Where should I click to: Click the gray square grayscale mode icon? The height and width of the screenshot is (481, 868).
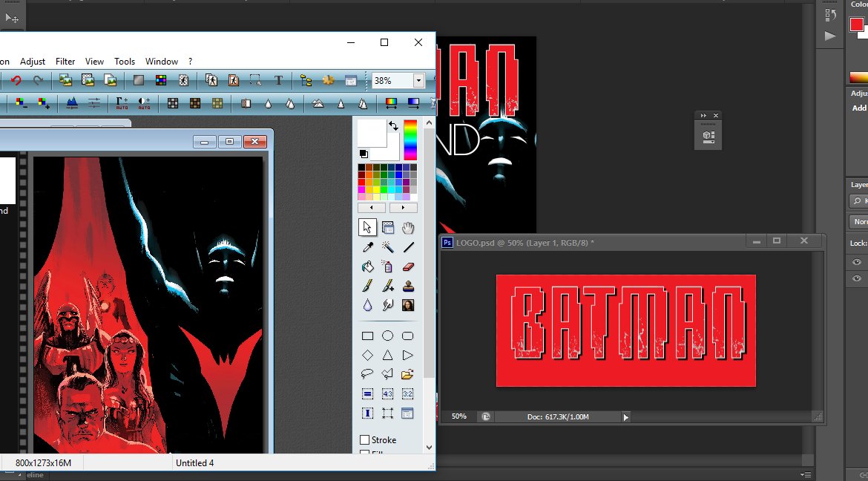pyautogui.click(x=139, y=80)
